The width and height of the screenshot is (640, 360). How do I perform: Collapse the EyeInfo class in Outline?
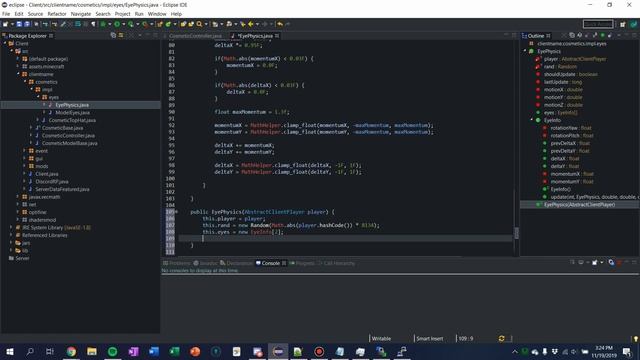tap(531, 120)
